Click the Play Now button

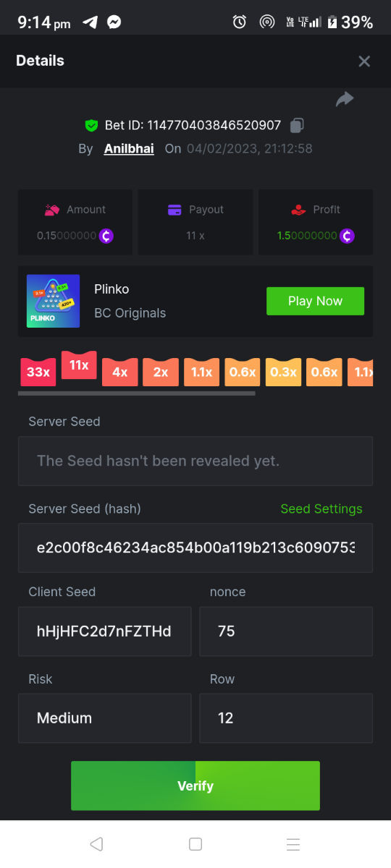tap(315, 301)
